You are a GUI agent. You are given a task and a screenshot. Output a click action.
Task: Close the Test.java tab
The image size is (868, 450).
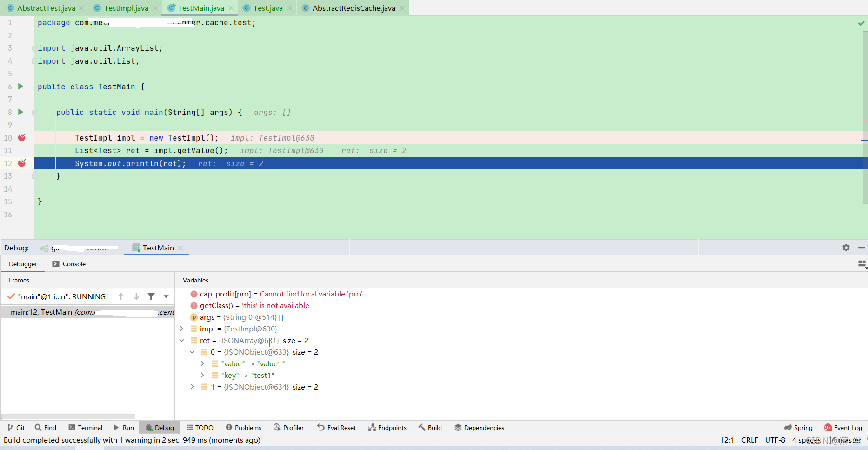tap(290, 8)
